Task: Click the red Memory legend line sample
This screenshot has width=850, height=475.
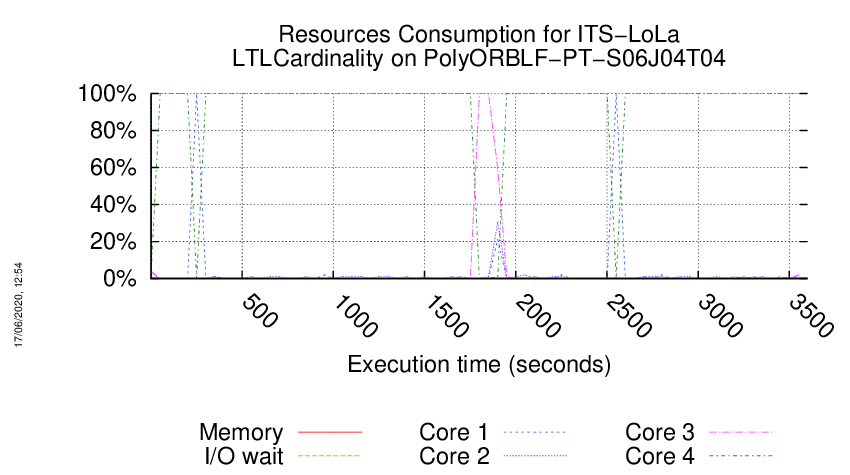Action: point(330,432)
